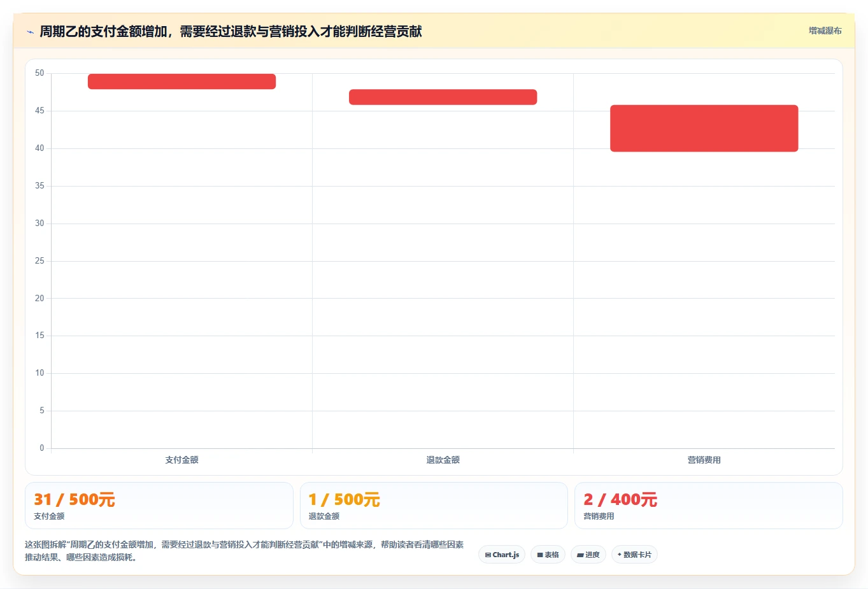Select the large red 营销费用 bar
Image resolution: width=868 pixels, height=589 pixels.
pyautogui.click(x=704, y=128)
